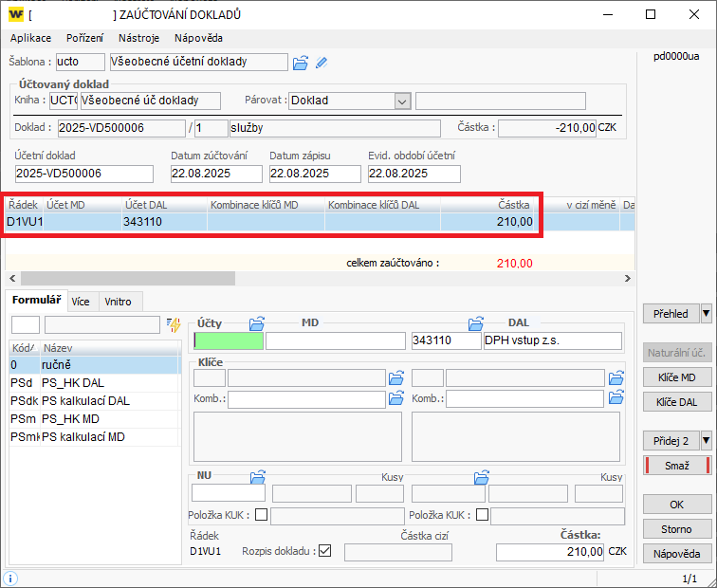Click 'v cizí měně' column header
The image size is (717, 588).
pyautogui.click(x=577, y=205)
